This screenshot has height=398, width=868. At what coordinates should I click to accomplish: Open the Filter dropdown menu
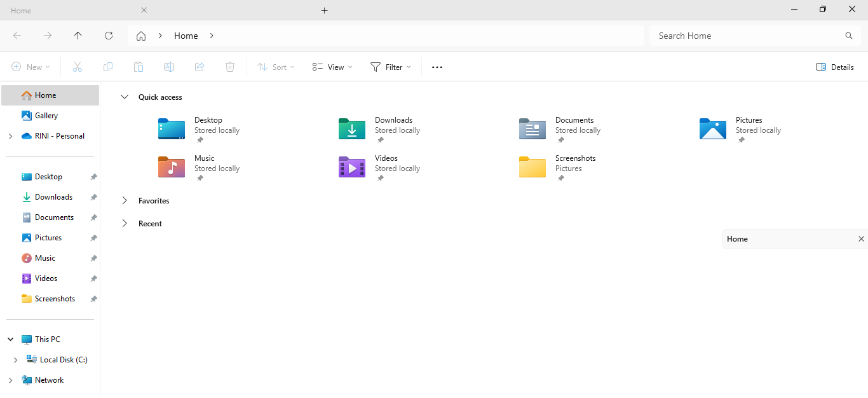(x=391, y=67)
